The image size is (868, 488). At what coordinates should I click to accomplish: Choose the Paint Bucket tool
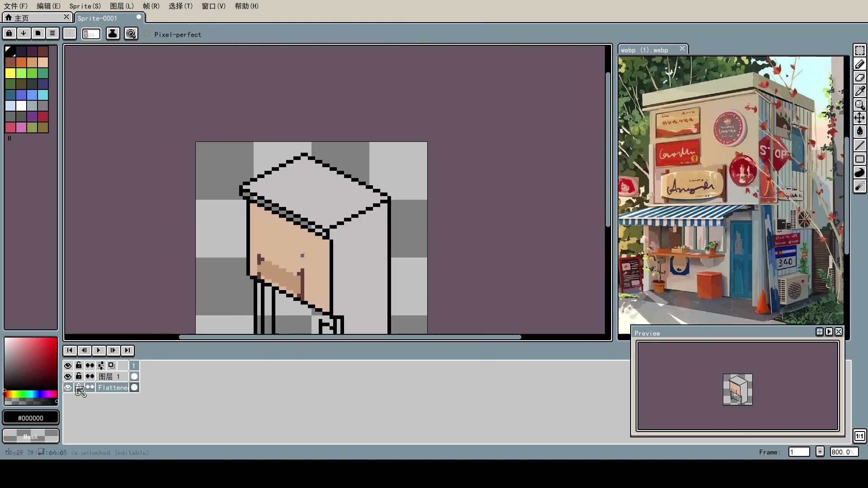(859, 131)
